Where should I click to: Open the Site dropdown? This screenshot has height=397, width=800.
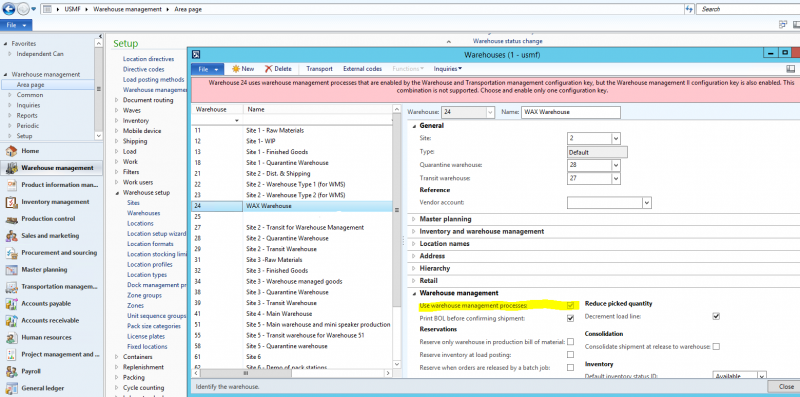click(x=616, y=138)
